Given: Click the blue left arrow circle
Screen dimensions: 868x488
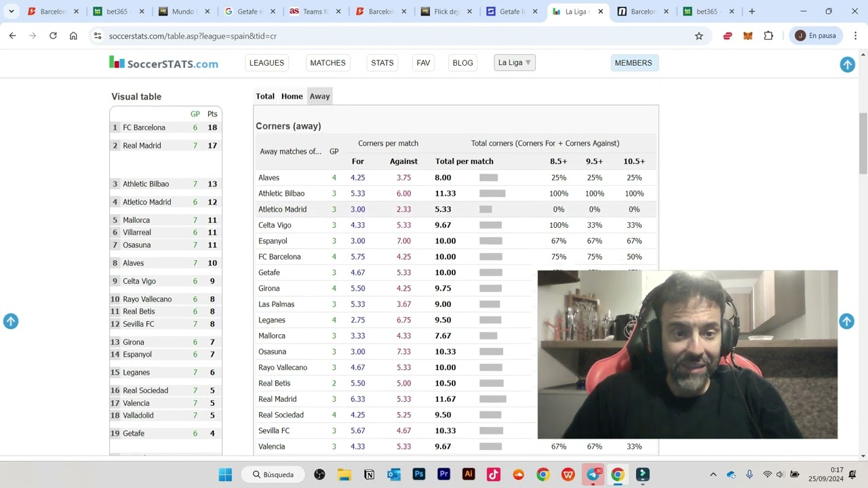Looking at the screenshot, I should click(11, 321).
